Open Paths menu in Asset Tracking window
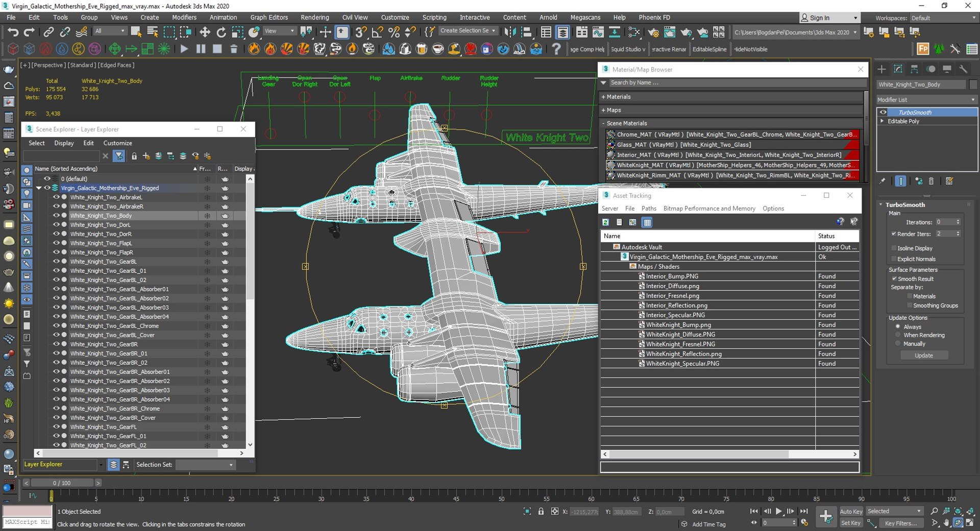This screenshot has height=531, width=980. 649,208
